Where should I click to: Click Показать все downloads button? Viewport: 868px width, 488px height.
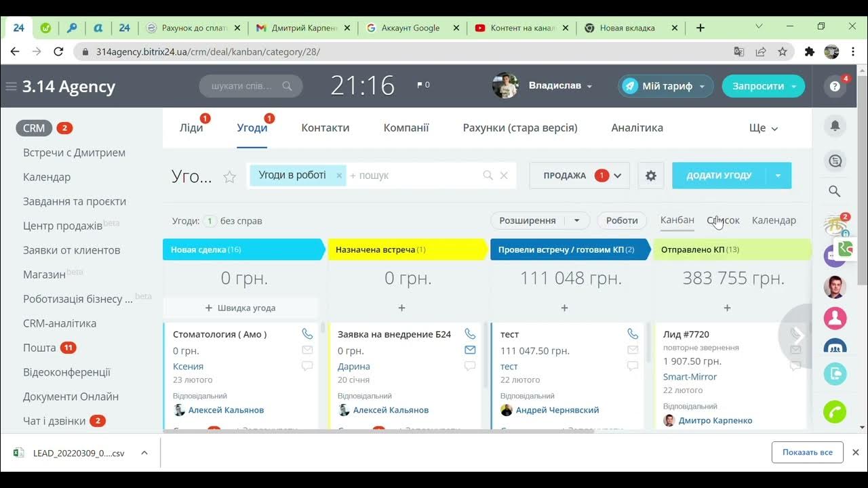pos(807,452)
